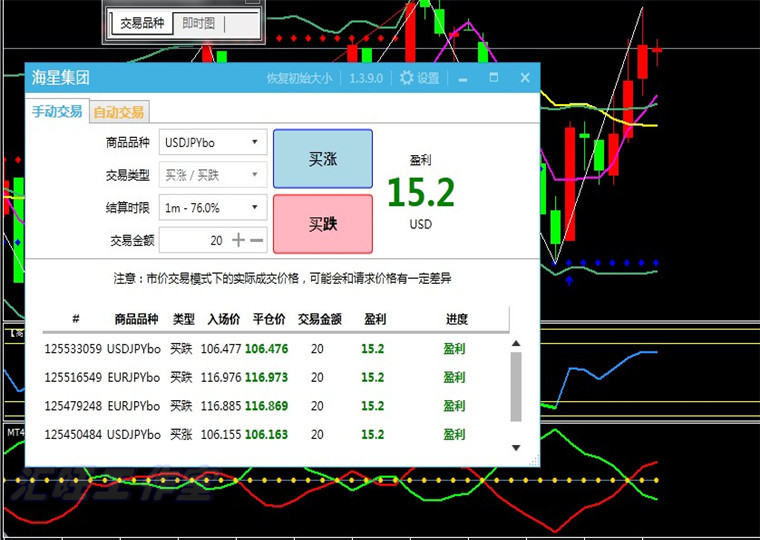Minimize the 海星集团 window
Image resolution: width=760 pixels, height=540 pixels.
[462, 78]
